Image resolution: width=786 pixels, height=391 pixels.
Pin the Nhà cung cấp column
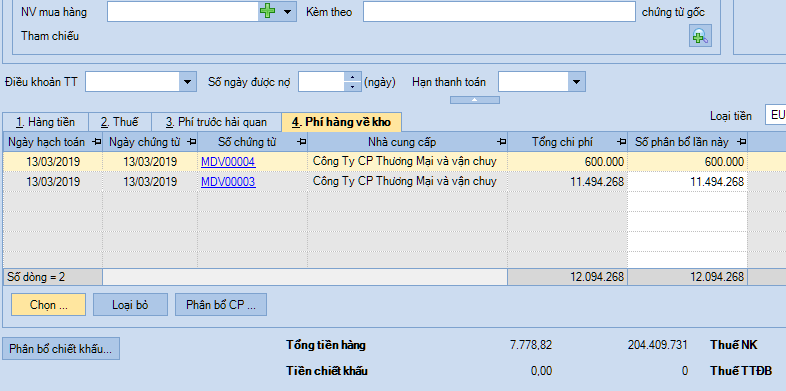point(501,142)
